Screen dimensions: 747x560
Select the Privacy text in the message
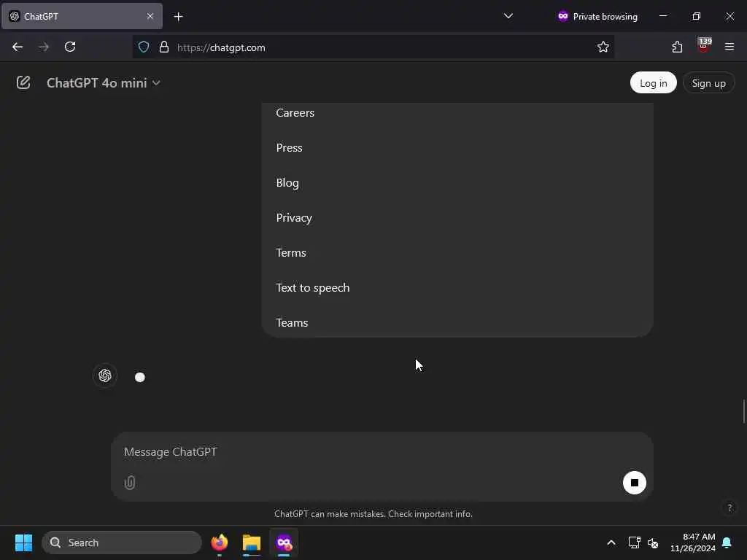tap(294, 217)
